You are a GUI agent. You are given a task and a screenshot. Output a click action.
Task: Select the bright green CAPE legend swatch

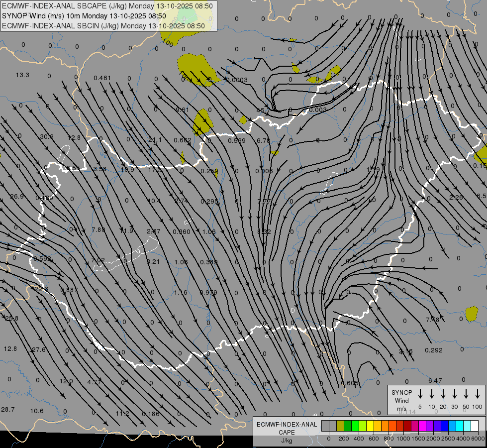[355, 426]
